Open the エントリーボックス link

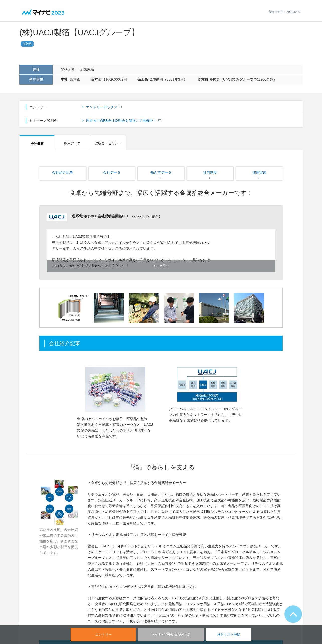pos(101,107)
